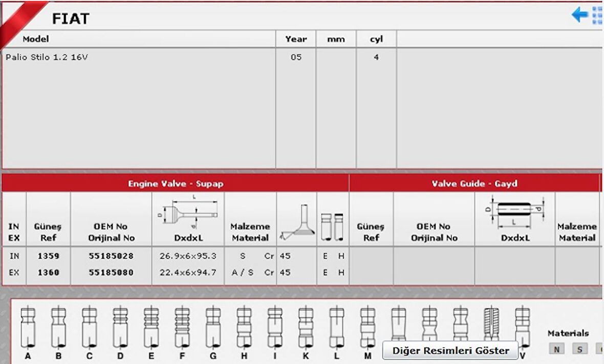The height and width of the screenshot is (364, 604).
Task: Click OEM No header under Engine Valve
Action: 111,232
